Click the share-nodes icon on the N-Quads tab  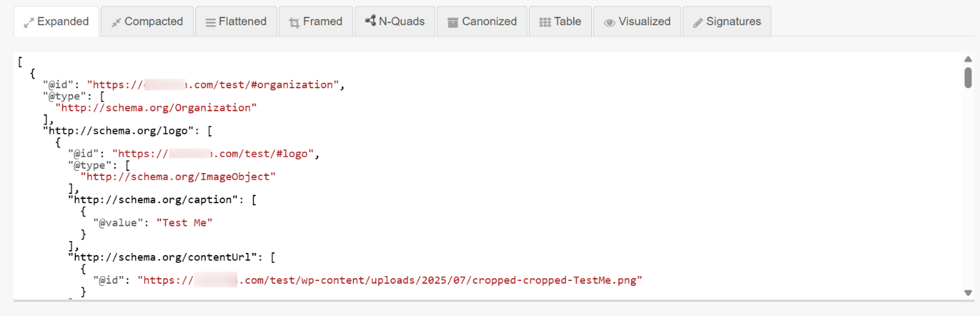(x=371, y=21)
